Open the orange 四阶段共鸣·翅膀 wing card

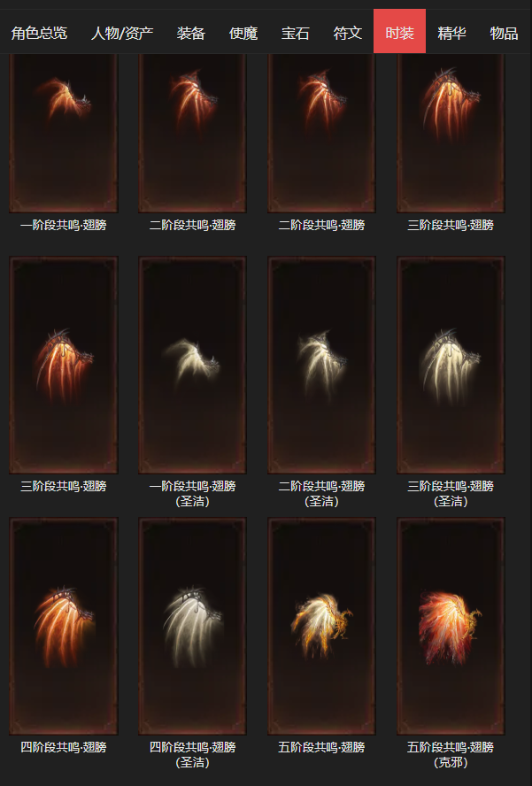pyautogui.click(x=64, y=626)
